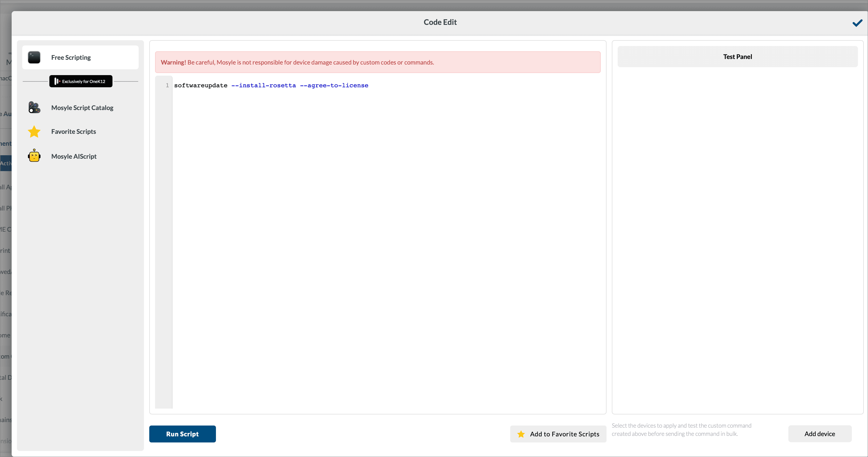Click the Code Edit dialog title

pyautogui.click(x=440, y=22)
